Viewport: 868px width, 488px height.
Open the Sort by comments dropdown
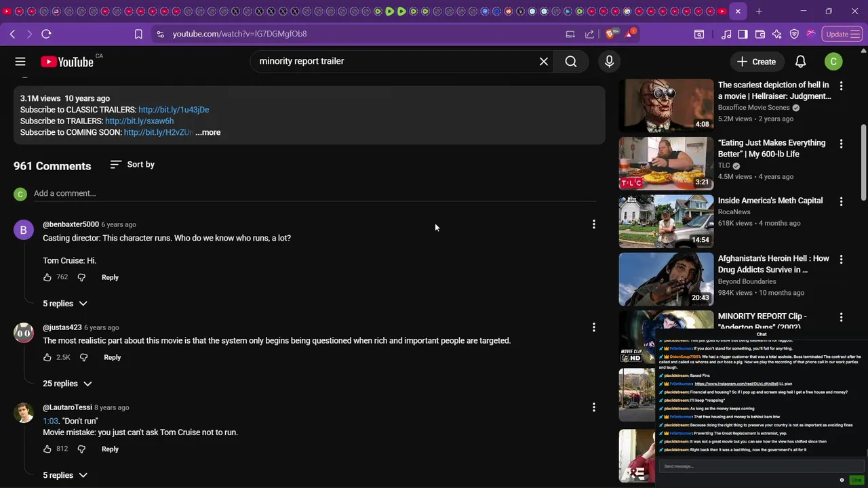tap(132, 165)
